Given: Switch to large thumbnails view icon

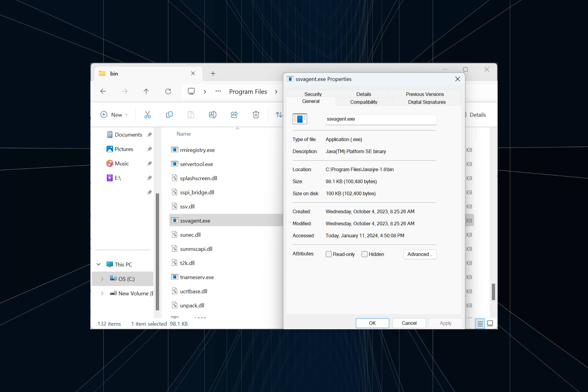Looking at the screenshot, I should click(x=490, y=323).
